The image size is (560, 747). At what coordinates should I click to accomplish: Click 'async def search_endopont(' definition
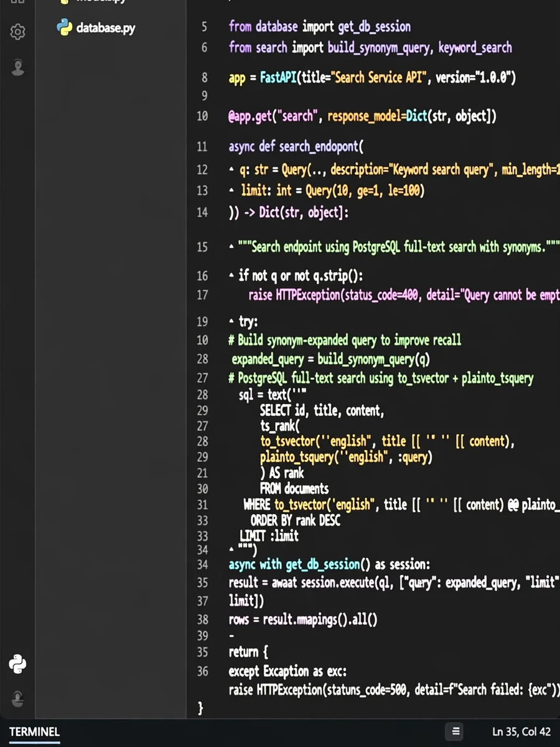point(296,147)
